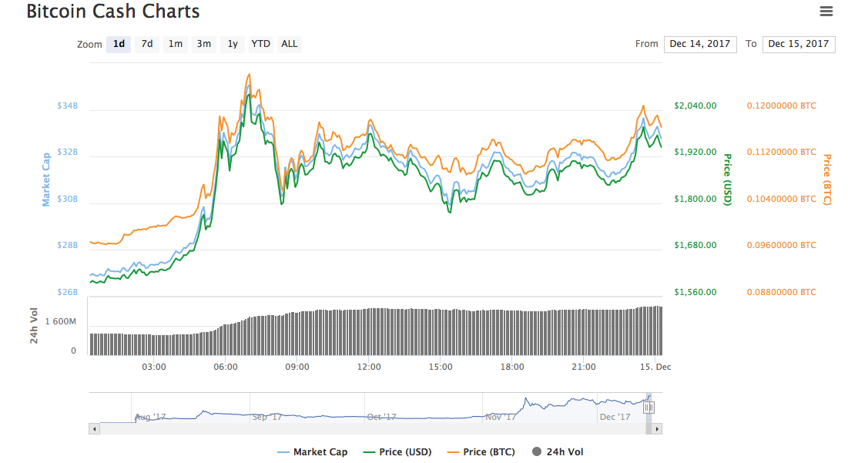Click the navigator scrollbar left arrow
The height and width of the screenshot is (463, 868).
point(95,428)
